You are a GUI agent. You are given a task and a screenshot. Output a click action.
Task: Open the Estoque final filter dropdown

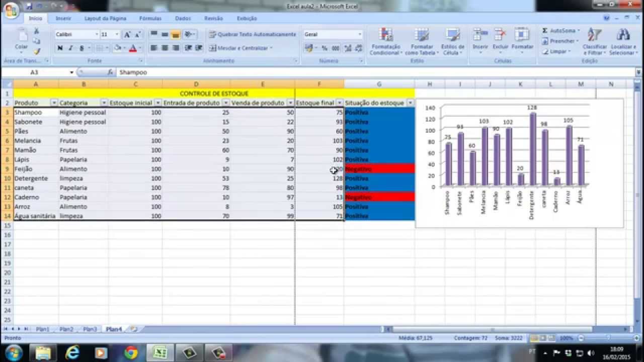click(x=340, y=103)
